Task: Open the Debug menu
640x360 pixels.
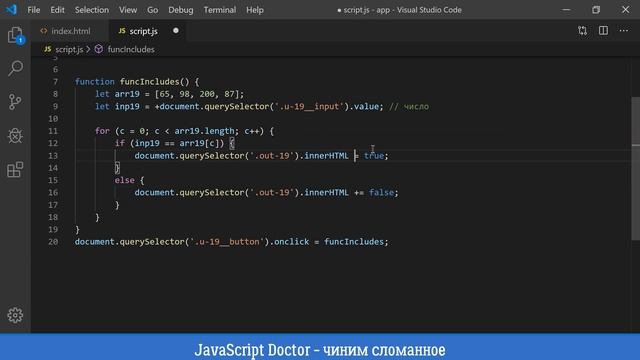Action: point(180,10)
